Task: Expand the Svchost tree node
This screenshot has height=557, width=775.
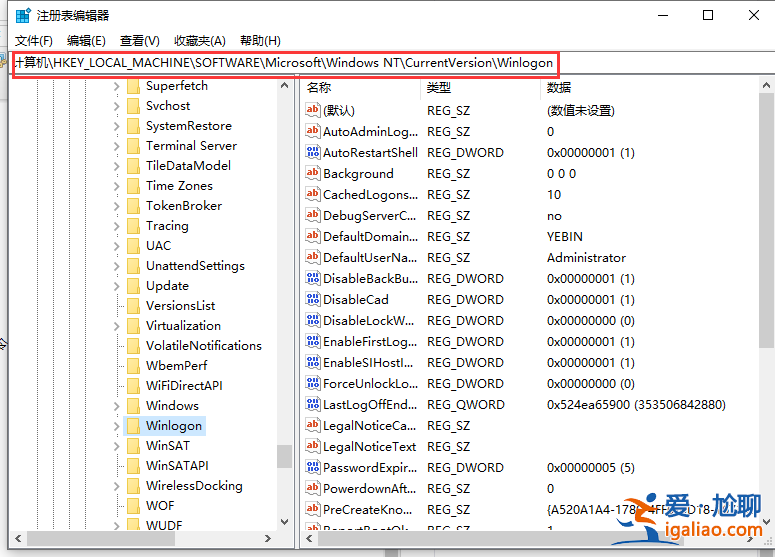Action: click(117, 106)
